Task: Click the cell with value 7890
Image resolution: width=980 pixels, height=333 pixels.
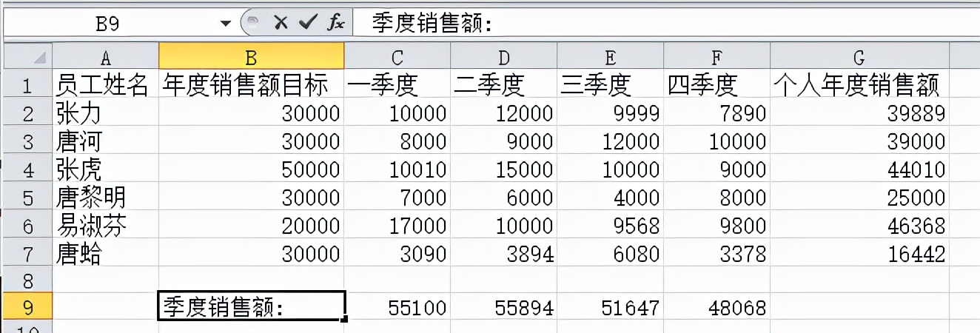Action: click(716, 112)
